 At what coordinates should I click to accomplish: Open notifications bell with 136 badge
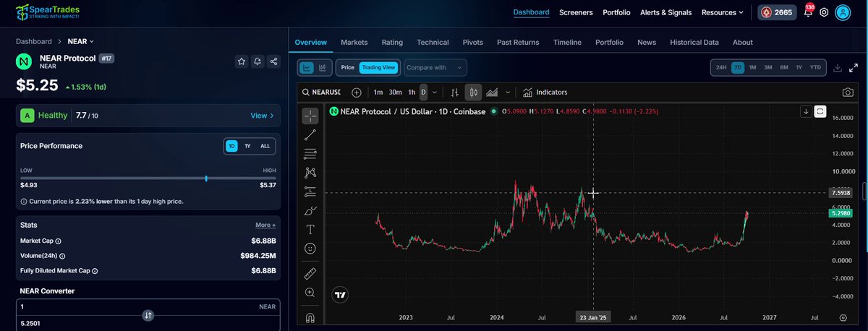pos(808,12)
